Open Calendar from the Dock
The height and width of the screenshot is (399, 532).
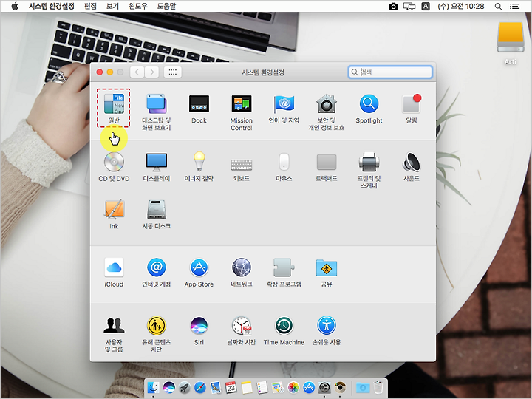pos(231,387)
